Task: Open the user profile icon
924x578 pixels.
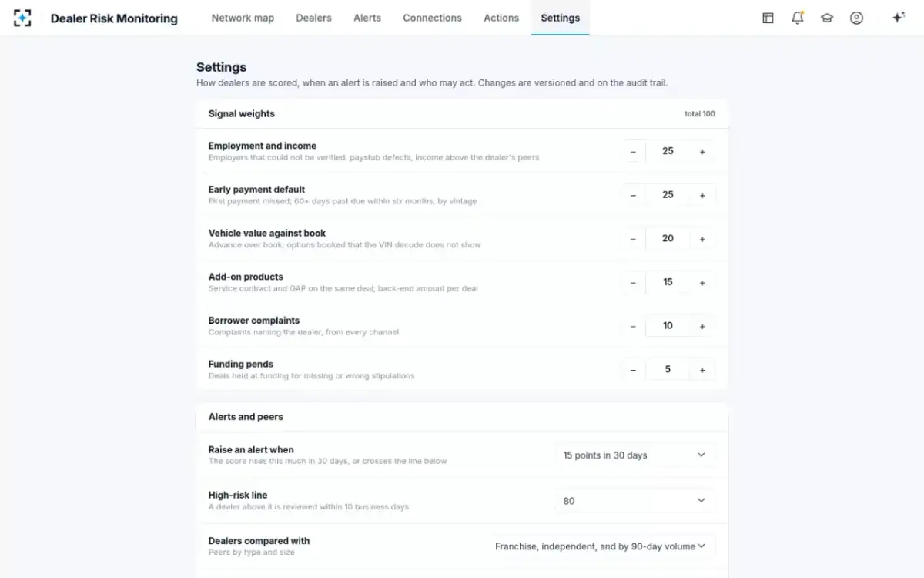Action: click(x=856, y=18)
